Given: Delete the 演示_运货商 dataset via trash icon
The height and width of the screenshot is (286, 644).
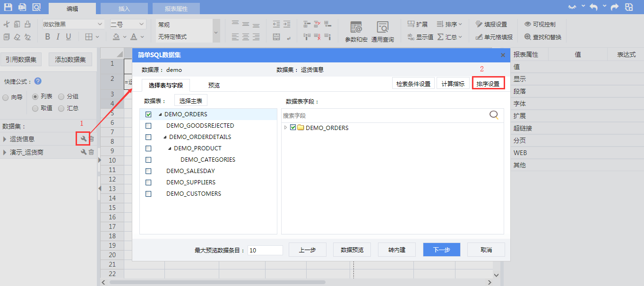Looking at the screenshot, I should 92,152.
